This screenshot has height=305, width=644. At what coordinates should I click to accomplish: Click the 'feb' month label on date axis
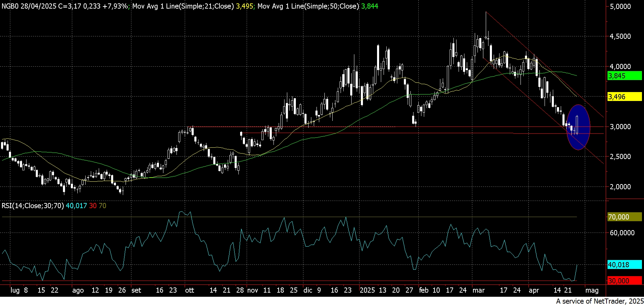tap(424, 290)
